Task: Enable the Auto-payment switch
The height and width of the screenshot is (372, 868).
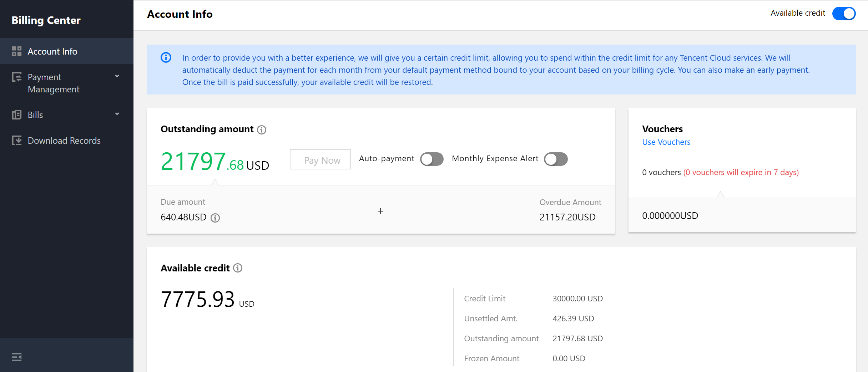Action: pos(432,159)
